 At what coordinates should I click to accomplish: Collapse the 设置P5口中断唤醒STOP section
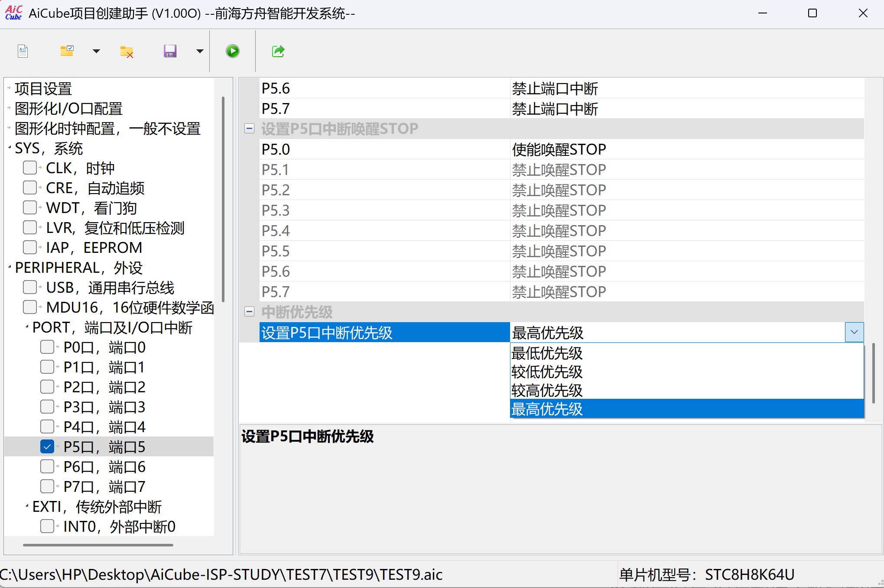point(249,129)
